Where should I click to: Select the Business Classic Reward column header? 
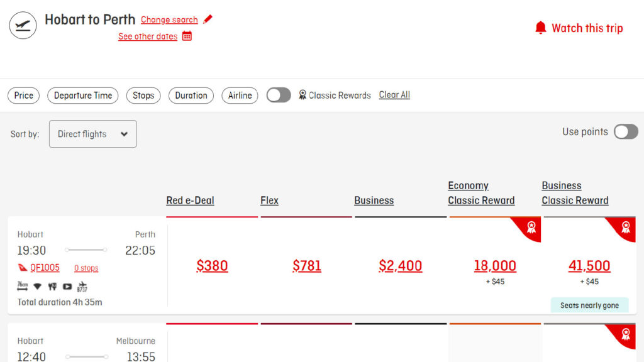(575, 193)
